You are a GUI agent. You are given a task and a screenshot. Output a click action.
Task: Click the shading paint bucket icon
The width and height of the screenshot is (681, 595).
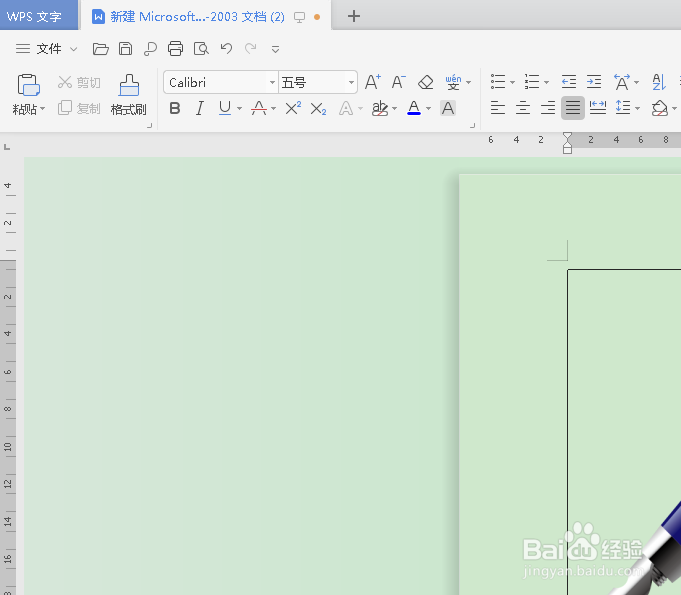[x=660, y=108]
